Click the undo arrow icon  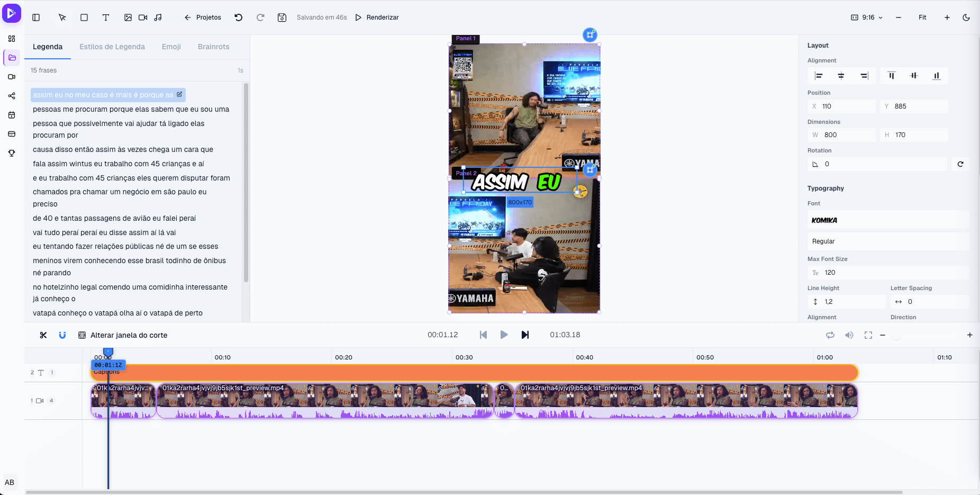pyautogui.click(x=239, y=17)
